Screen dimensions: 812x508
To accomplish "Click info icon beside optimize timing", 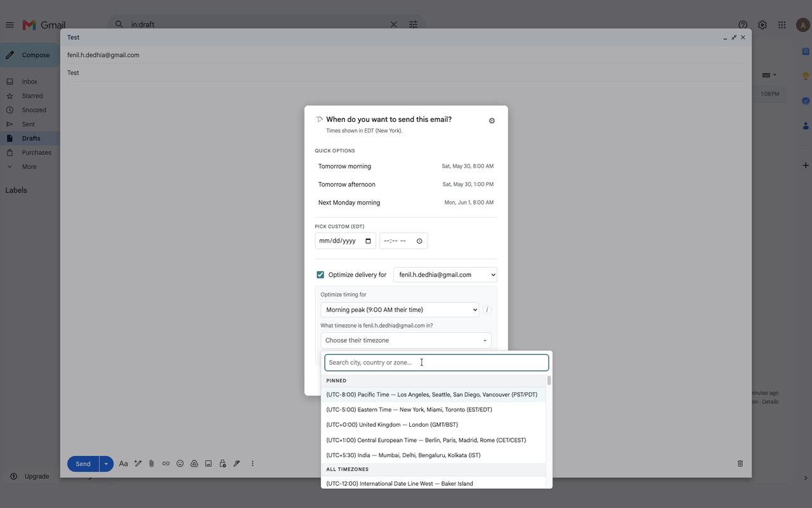I will [x=487, y=310].
